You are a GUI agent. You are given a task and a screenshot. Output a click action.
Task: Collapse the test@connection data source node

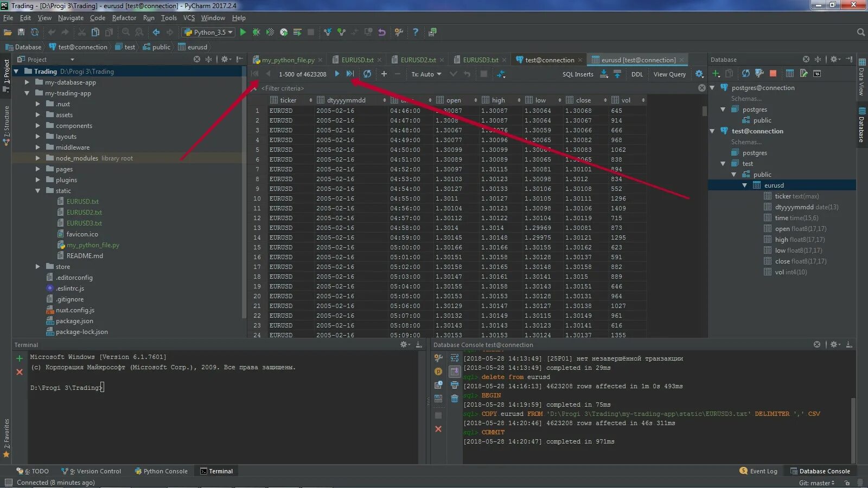(712, 131)
